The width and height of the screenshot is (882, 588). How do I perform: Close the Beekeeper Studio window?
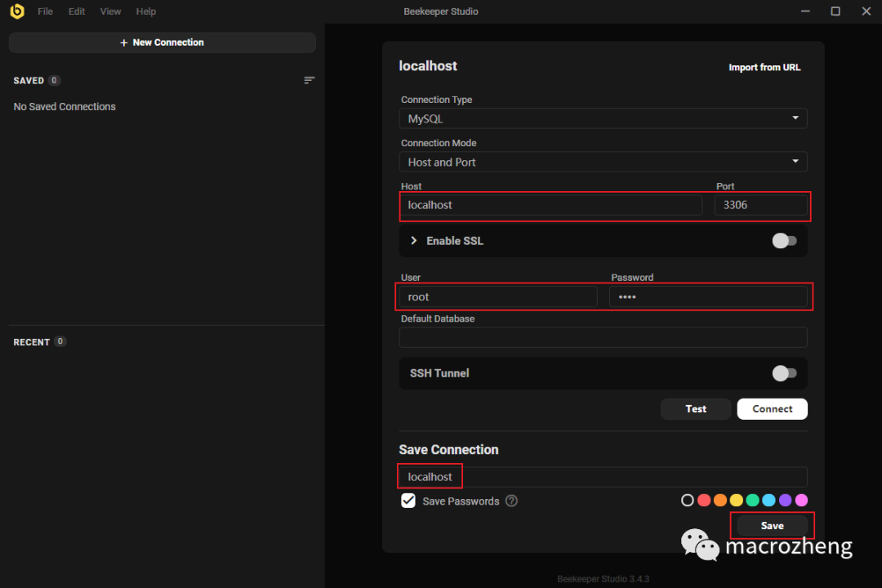[866, 11]
